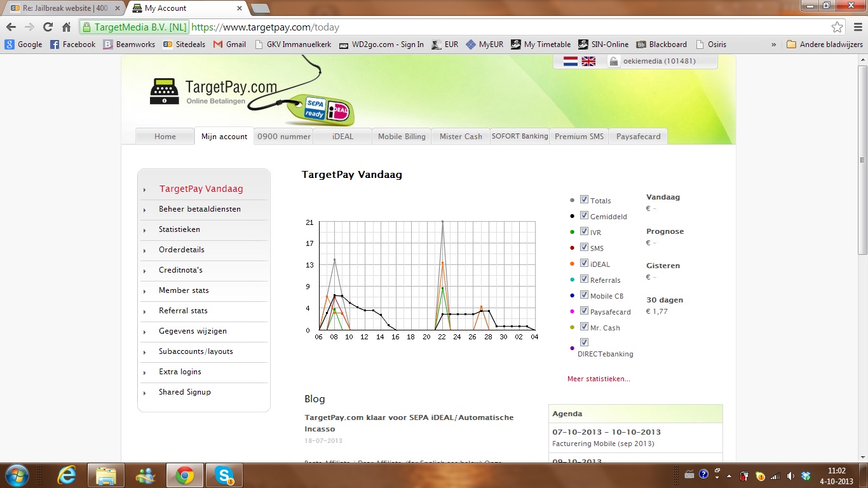Switch language to English flag

tap(588, 62)
